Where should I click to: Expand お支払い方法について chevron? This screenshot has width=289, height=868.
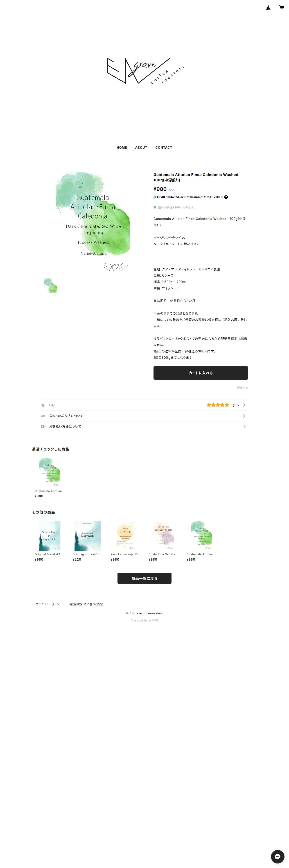point(244,427)
